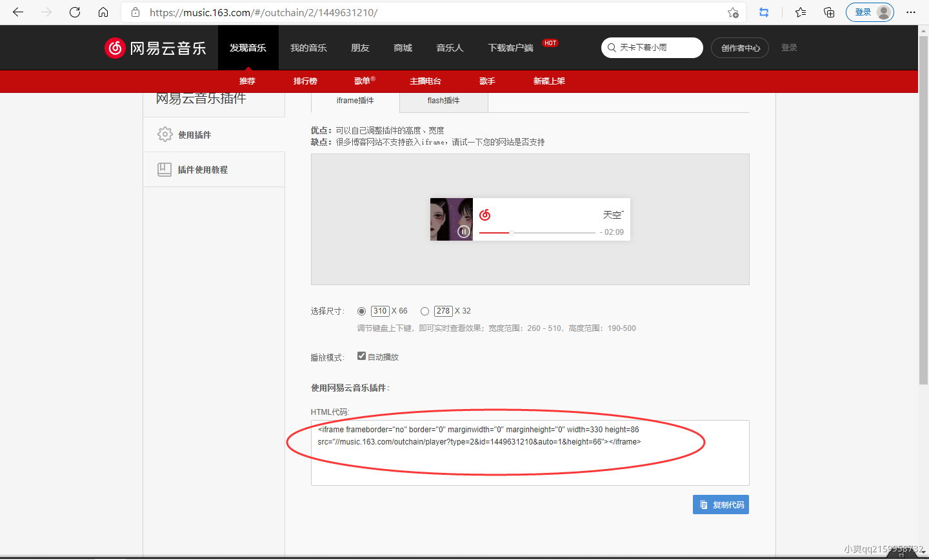The width and height of the screenshot is (929, 560).
Task: Click the NetEase Cloud Music logo
Action: pyautogui.click(x=155, y=48)
